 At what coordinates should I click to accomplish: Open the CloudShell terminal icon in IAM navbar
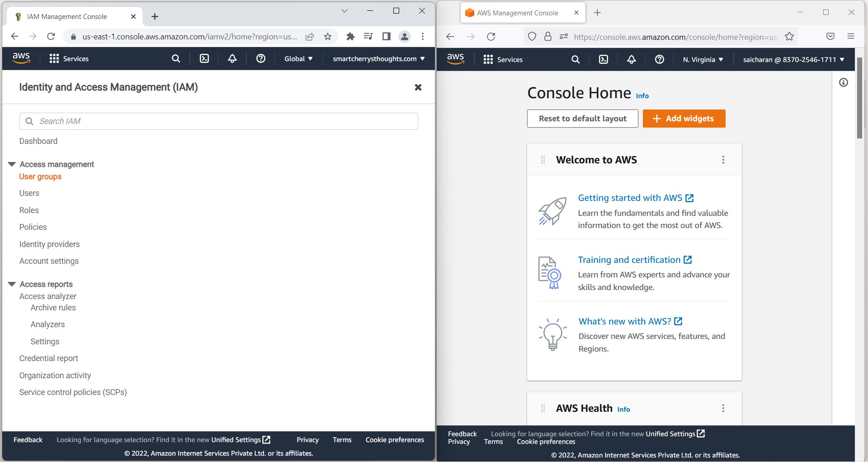tap(204, 58)
